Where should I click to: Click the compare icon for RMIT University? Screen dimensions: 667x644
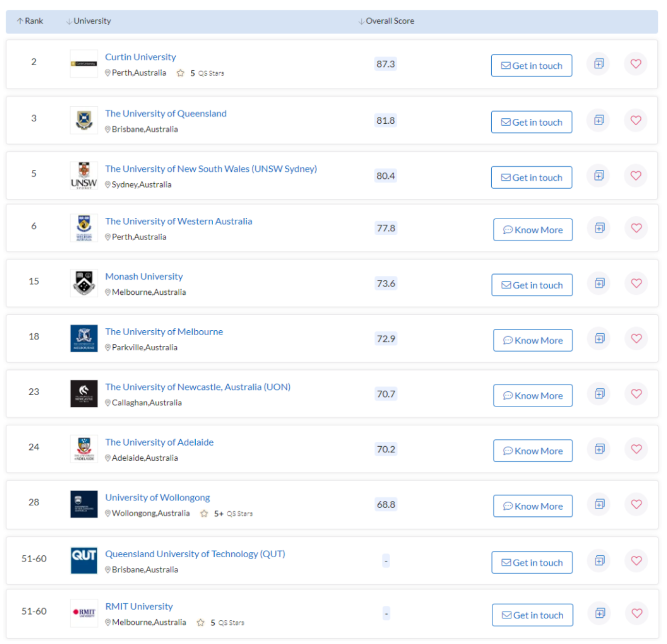[x=600, y=613]
